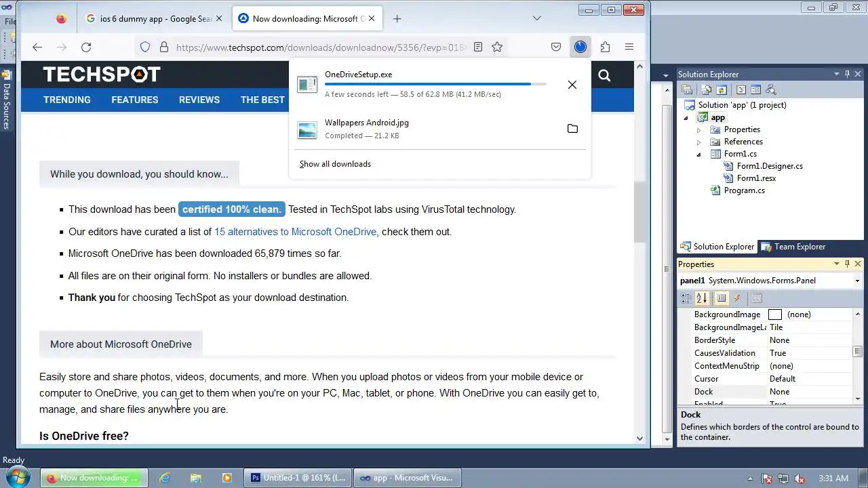This screenshot has width=868, height=488.
Task: Expand the Properties folder node
Action: [698, 129]
